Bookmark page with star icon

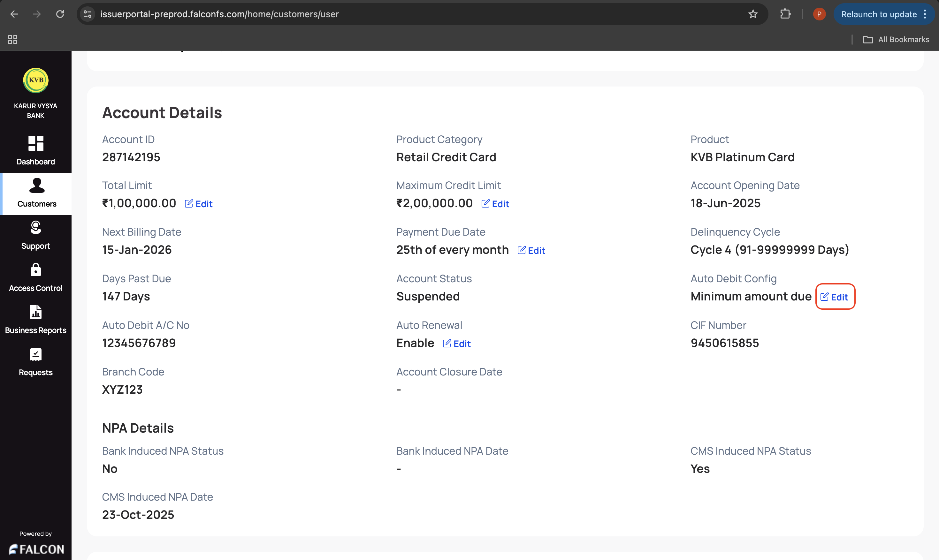[752, 14]
